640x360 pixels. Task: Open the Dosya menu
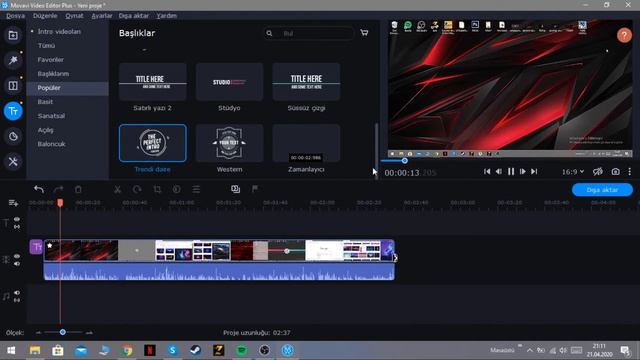point(16,16)
